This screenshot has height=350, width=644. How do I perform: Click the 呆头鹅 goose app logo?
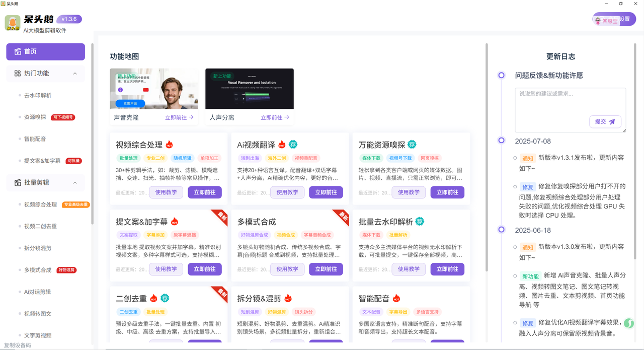[13, 23]
